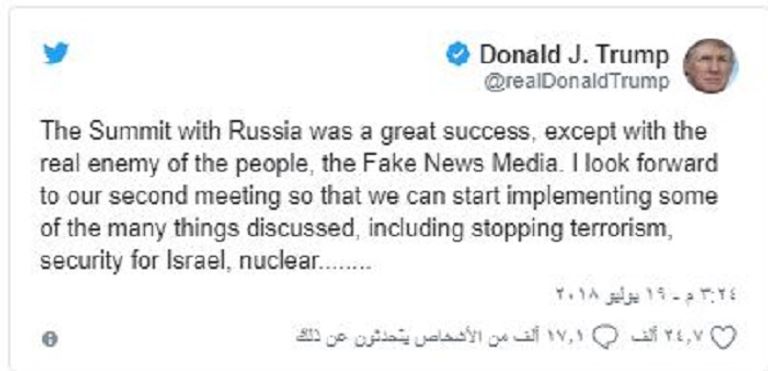This screenshot has width=768, height=371.
Task: Open the tweet's Arabic date timestamp
Action: [x=647, y=295]
